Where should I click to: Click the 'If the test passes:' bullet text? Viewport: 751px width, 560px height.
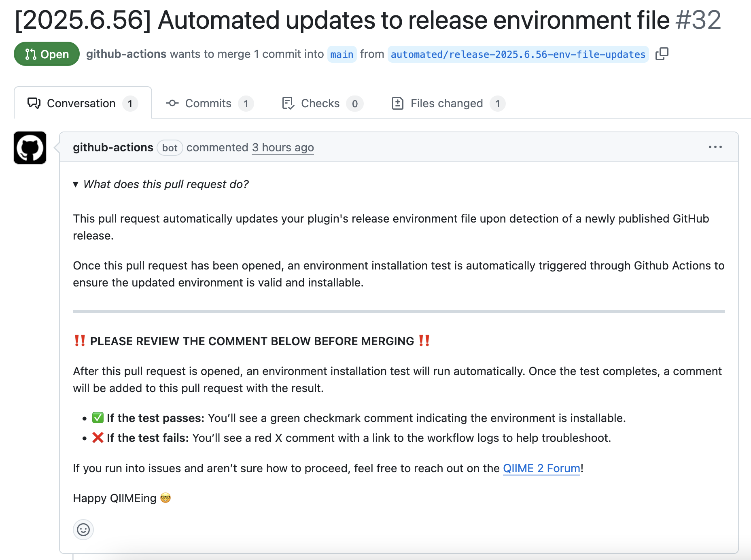156,418
